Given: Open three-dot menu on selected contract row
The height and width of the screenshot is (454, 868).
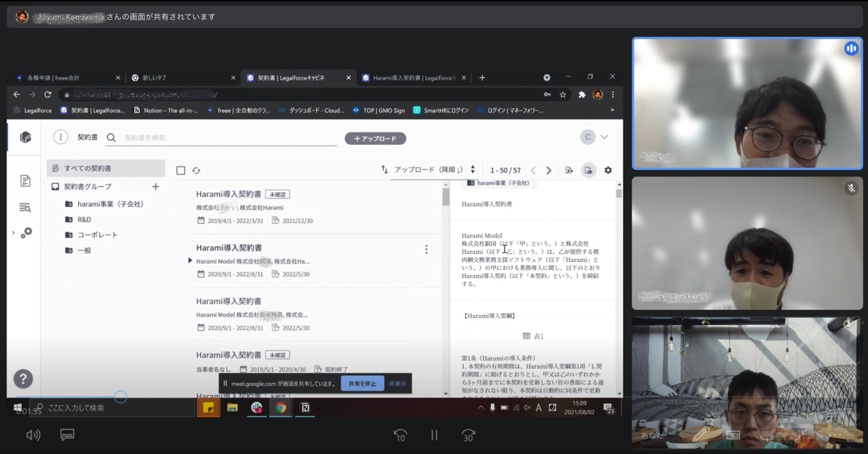Looking at the screenshot, I should (x=426, y=249).
